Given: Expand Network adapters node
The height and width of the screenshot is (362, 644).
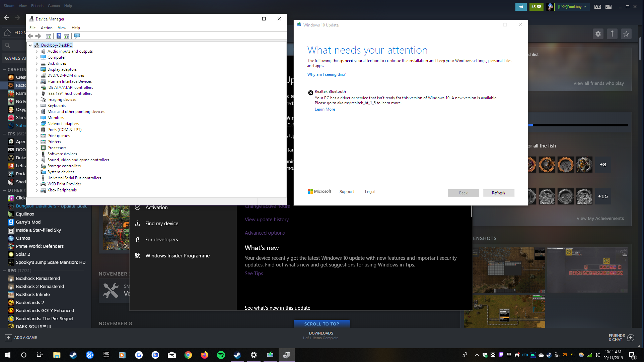Looking at the screenshot, I should [37, 124].
